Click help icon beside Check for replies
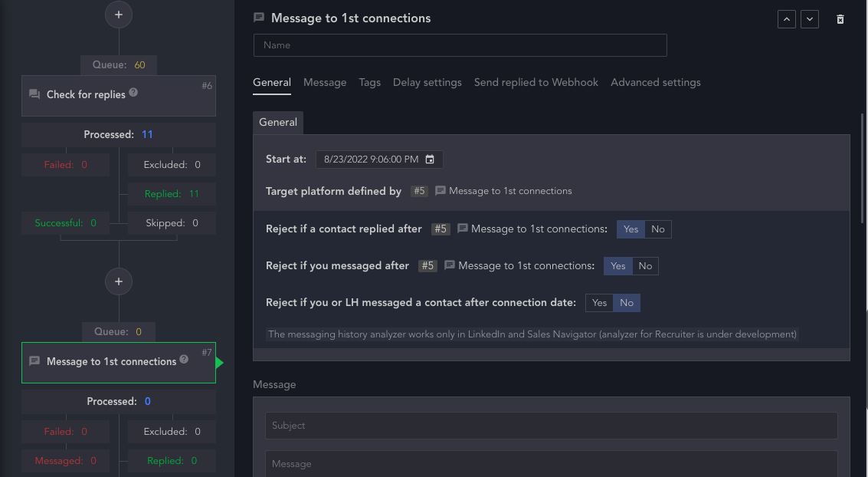Image resolution: width=868 pixels, height=477 pixels. click(133, 93)
